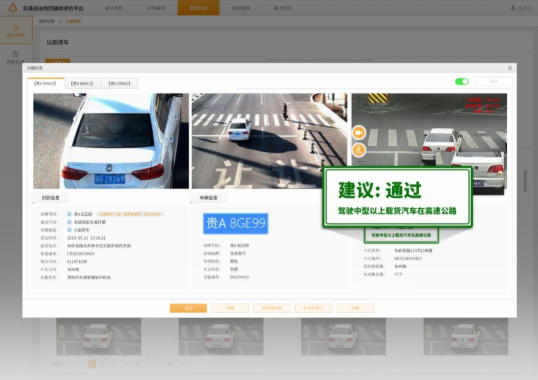Toggle the checkbox on the violation behavior row
Viewport: 538px width, 380px height.
point(69,222)
